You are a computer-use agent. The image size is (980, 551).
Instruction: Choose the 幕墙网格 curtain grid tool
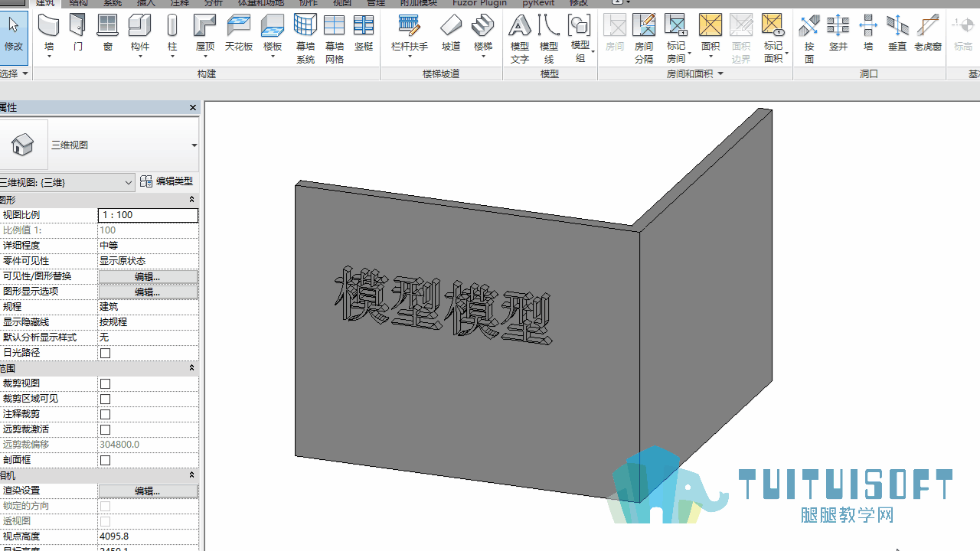coord(335,38)
